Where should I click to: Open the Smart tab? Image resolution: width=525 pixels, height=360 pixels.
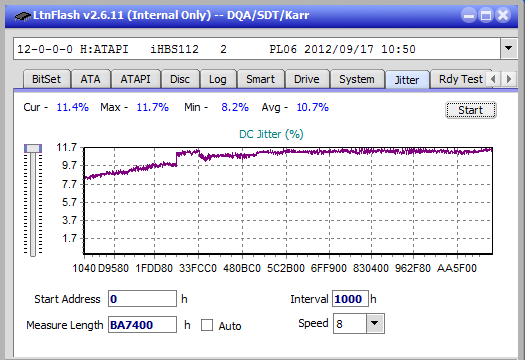260,79
